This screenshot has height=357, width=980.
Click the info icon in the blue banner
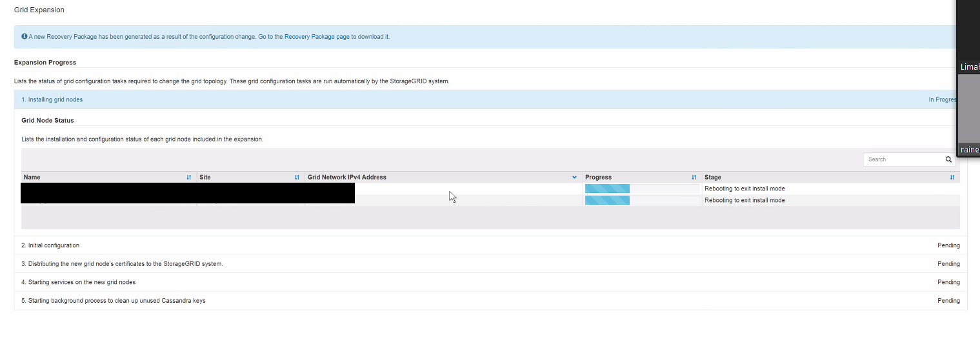25,37
